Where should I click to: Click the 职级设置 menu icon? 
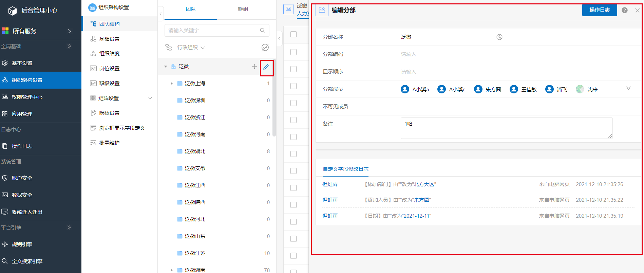pos(93,83)
